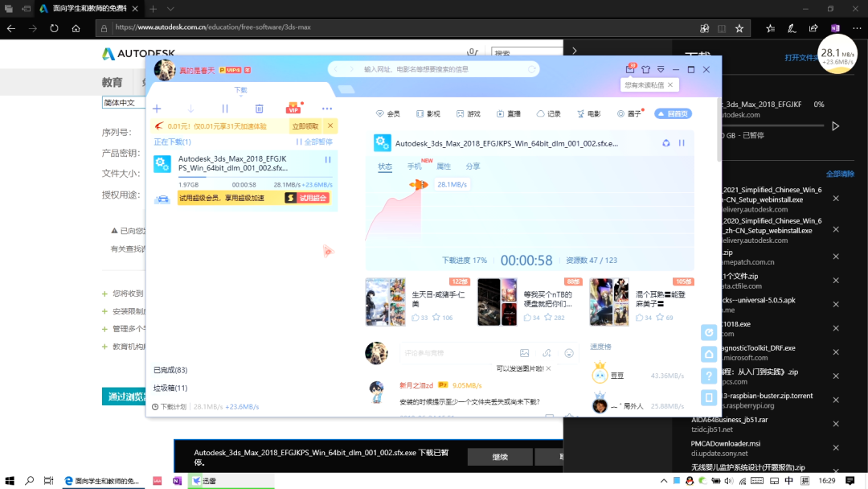868x489 pixels.
Task: Expand the 已完成(83) completed list
Action: point(170,370)
